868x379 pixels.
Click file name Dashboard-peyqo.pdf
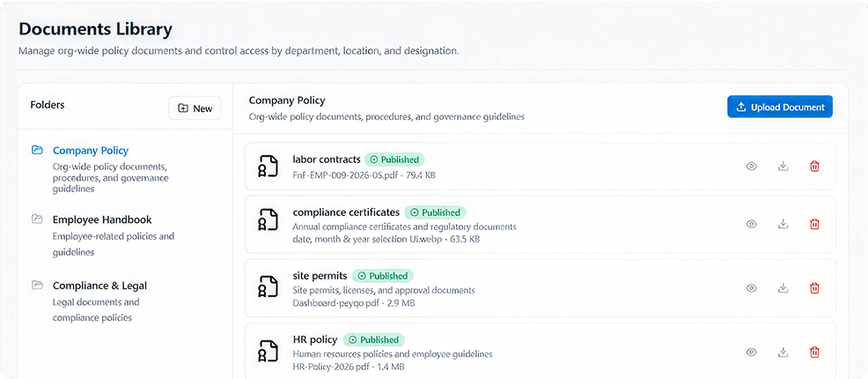(338, 304)
